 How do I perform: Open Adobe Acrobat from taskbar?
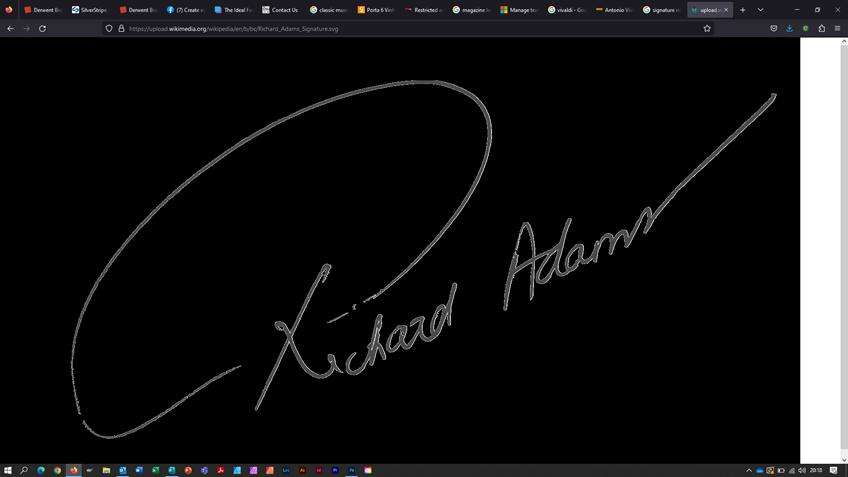pyautogui.click(x=221, y=471)
